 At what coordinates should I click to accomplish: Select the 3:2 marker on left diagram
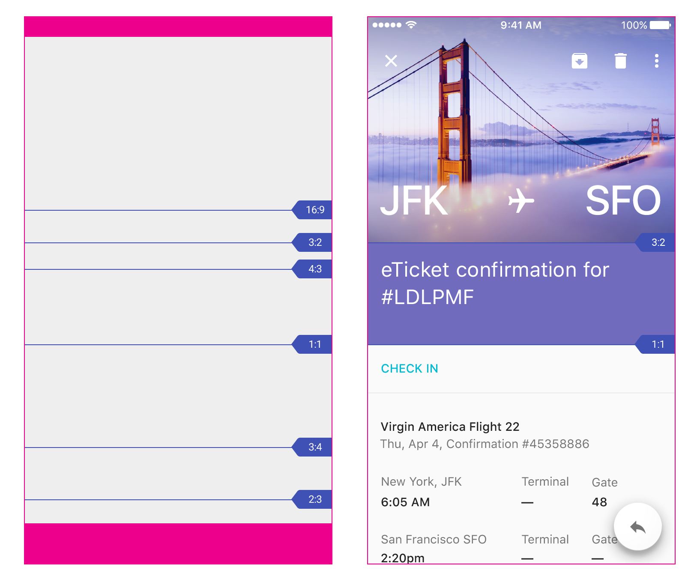(x=314, y=242)
